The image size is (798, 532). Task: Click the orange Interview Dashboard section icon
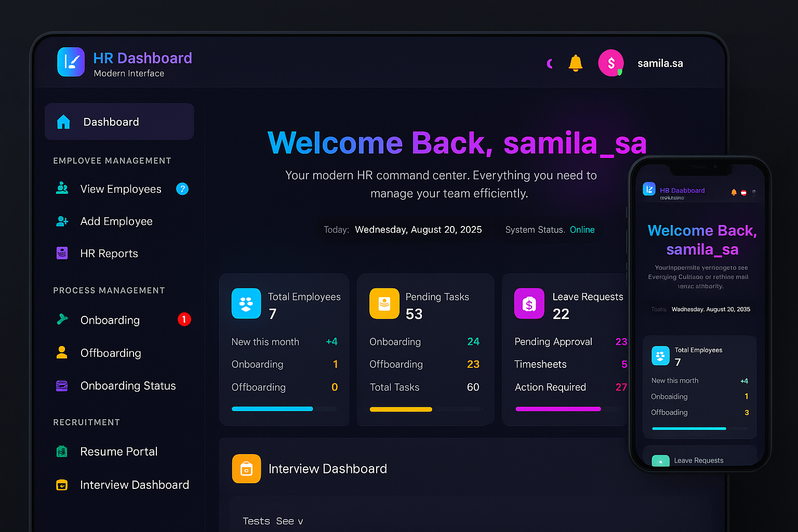pyautogui.click(x=246, y=469)
